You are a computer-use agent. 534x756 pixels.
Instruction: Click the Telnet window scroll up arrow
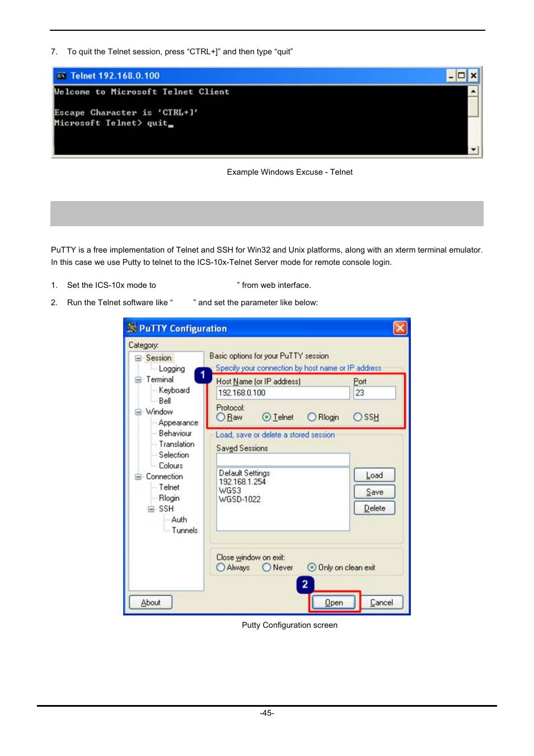(x=474, y=91)
